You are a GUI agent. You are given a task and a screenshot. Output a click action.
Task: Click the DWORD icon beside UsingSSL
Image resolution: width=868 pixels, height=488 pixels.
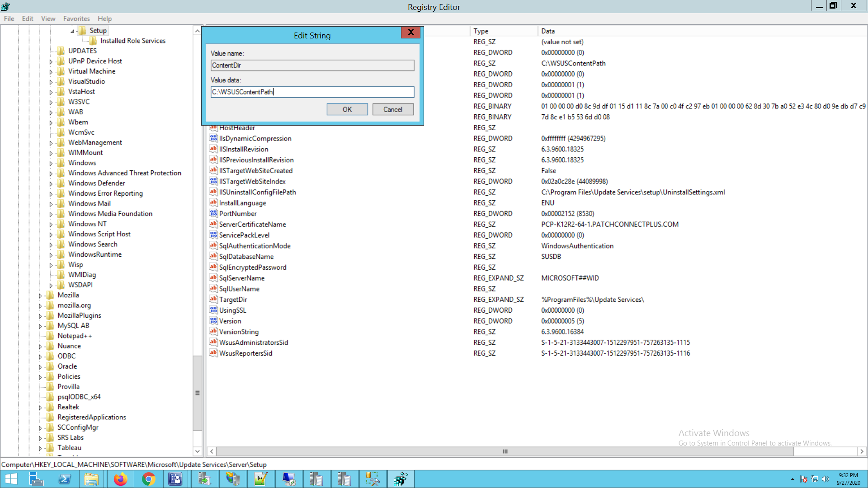pos(213,310)
